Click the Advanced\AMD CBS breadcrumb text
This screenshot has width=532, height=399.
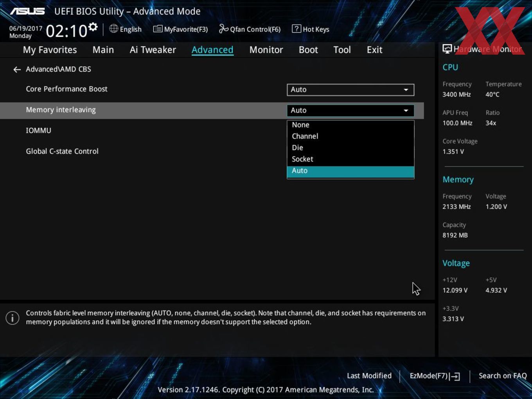(58, 69)
